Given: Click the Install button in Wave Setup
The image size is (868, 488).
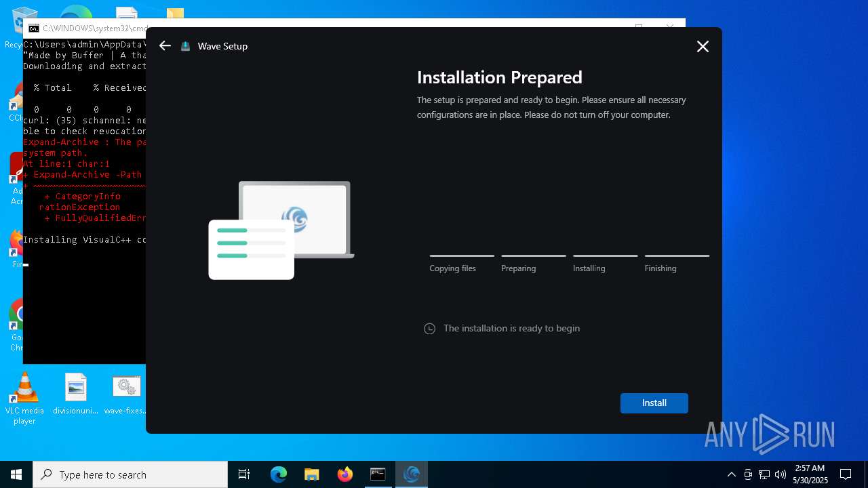Looking at the screenshot, I should [x=654, y=403].
